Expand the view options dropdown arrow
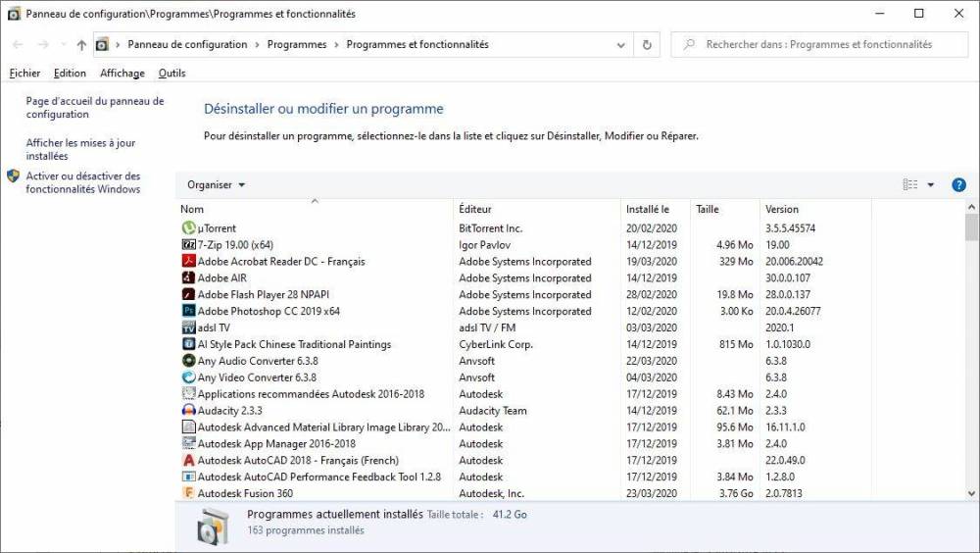The height and width of the screenshot is (553, 980). tap(931, 184)
